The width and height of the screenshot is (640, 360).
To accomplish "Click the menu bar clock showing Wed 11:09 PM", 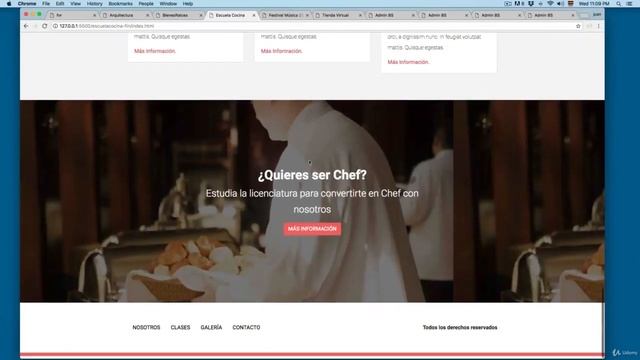I will click(594, 4).
